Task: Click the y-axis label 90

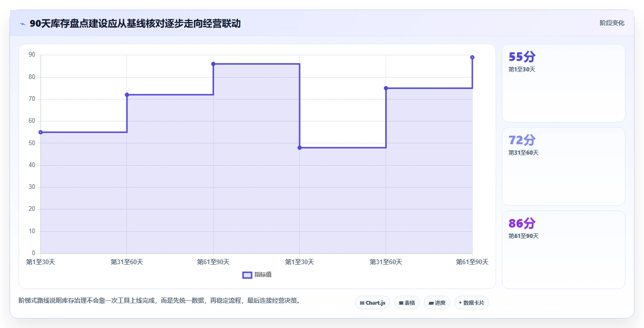Action: 32,55
